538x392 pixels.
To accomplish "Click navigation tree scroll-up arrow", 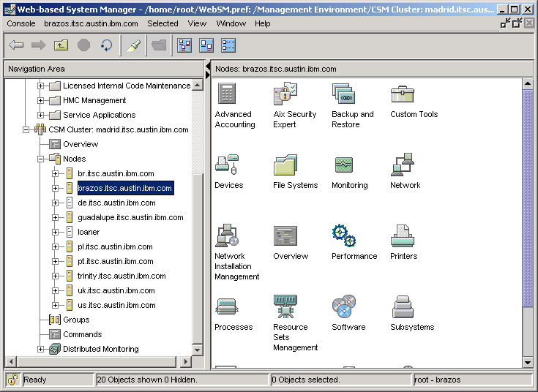I will click(198, 84).
